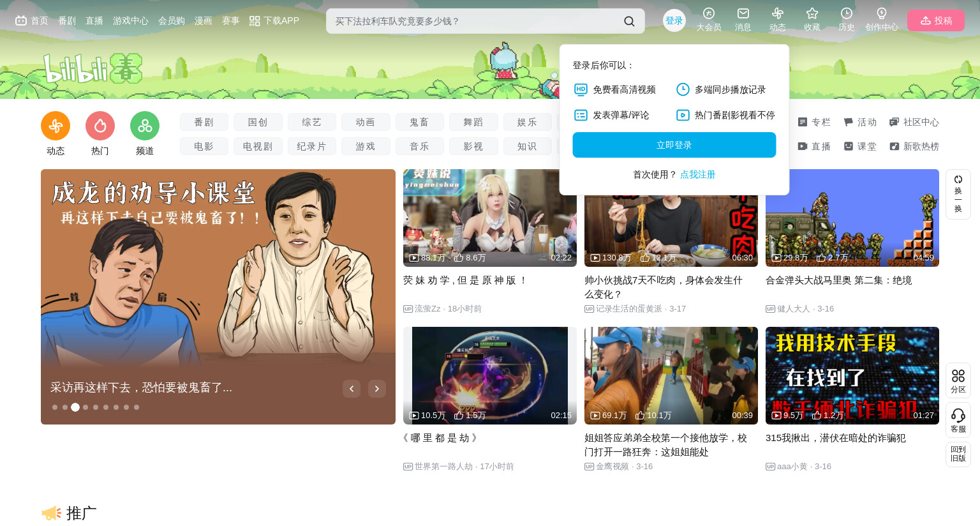The height and width of the screenshot is (526, 980).
Task: Select the last carousel indicator dot
Action: [x=137, y=407]
